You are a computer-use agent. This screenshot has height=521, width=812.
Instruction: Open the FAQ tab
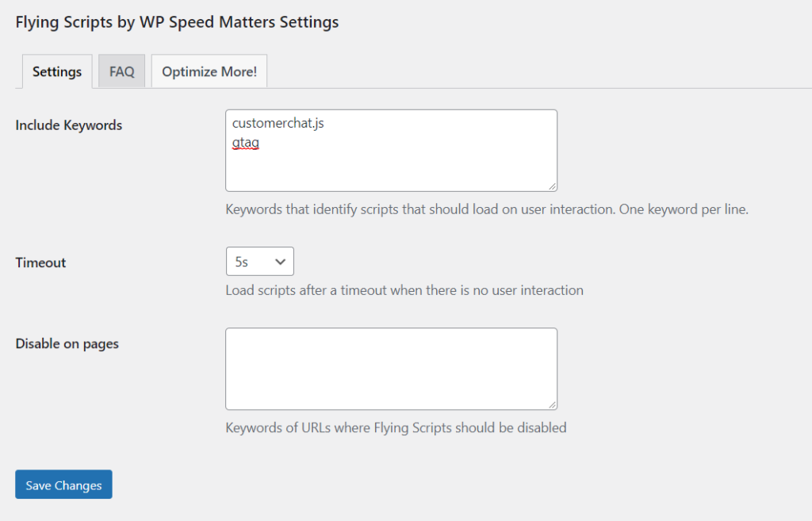coord(121,71)
